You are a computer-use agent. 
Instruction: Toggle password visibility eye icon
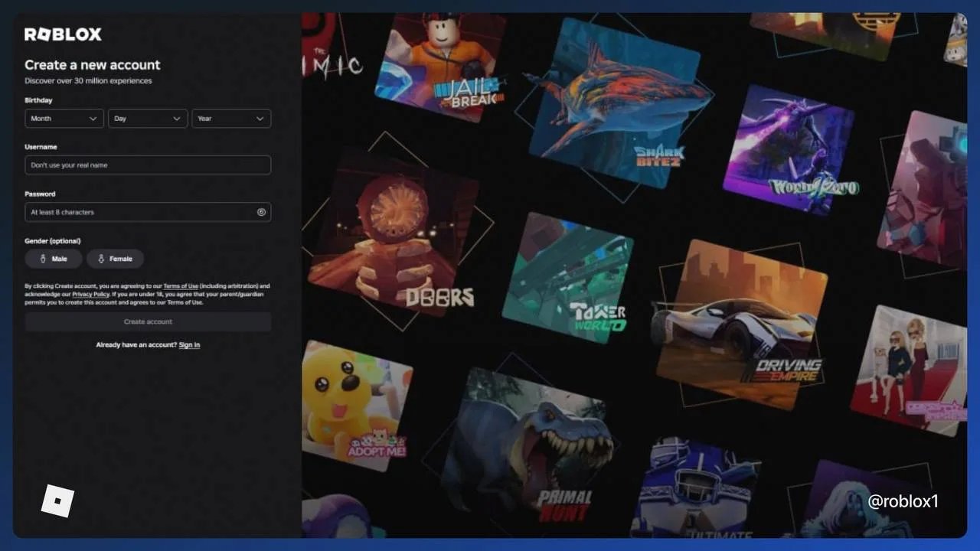[261, 212]
